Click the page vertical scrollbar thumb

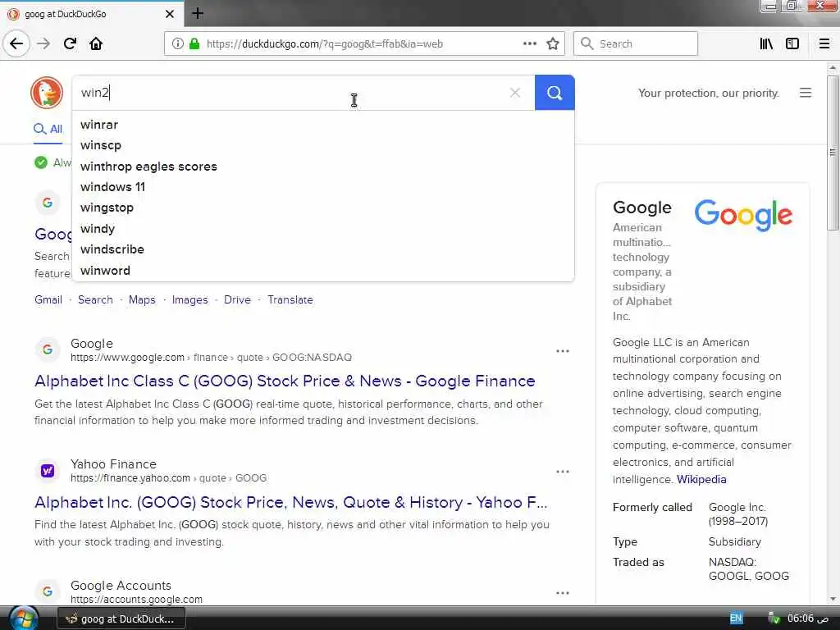coord(833,153)
